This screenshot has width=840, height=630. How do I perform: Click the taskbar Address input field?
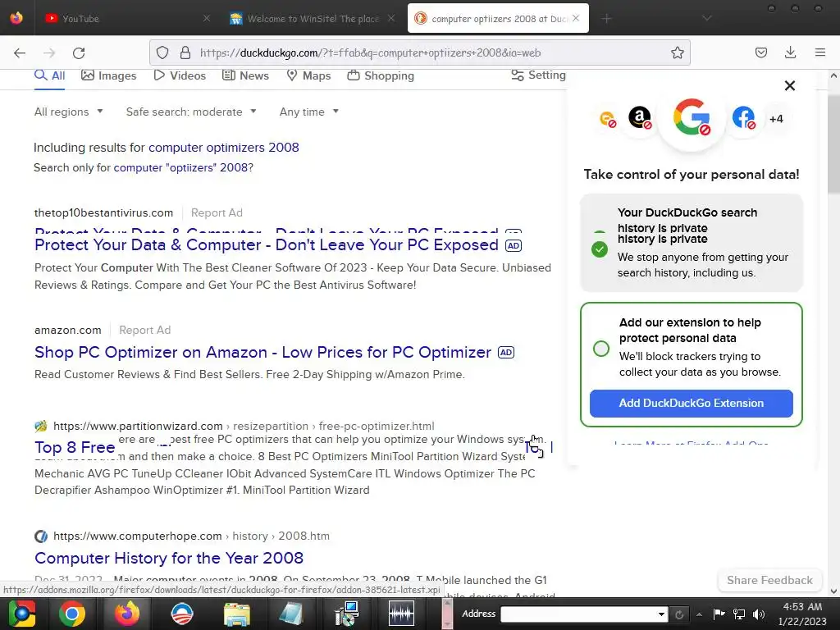pyautogui.click(x=578, y=614)
